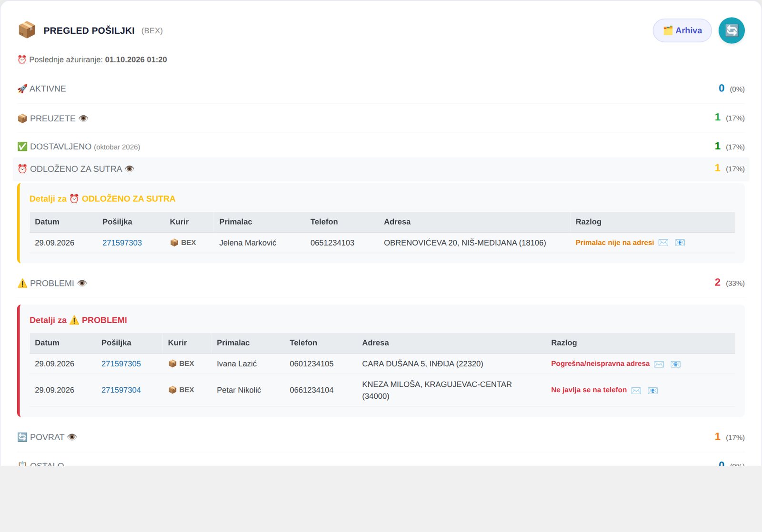762x532 pixels.
Task: Click reason Pogrešna/neispravna adresa
Action: pyautogui.click(x=600, y=364)
